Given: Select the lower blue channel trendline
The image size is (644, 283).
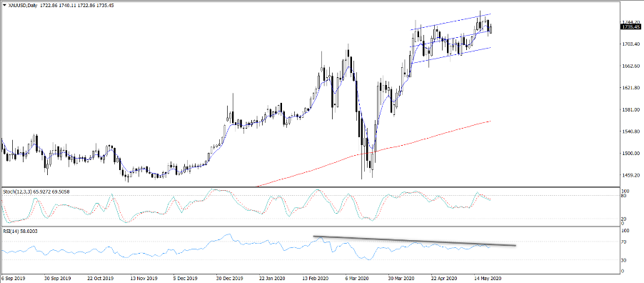Looking at the screenshot, I should pyautogui.click(x=451, y=55).
